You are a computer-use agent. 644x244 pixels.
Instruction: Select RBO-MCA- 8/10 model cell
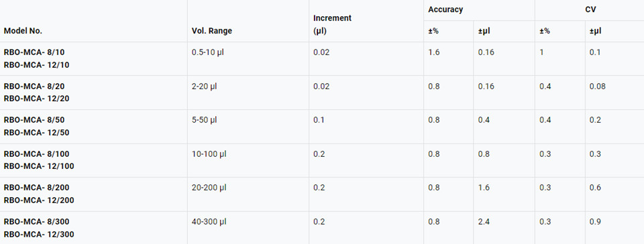click(34, 52)
